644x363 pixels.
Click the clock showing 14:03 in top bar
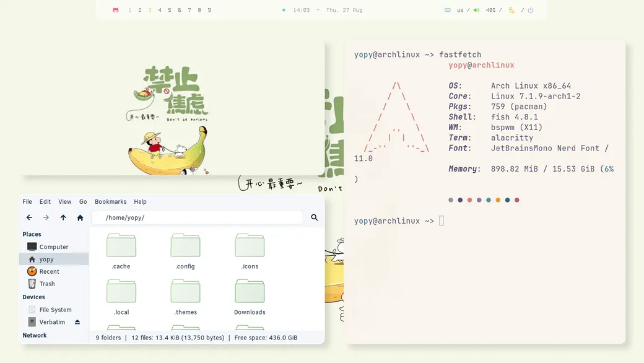point(301,11)
